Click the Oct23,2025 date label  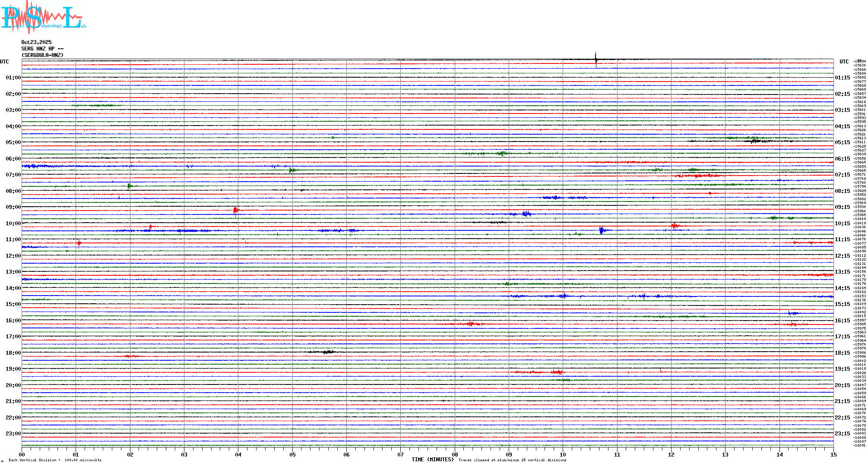pyautogui.click(x=36, y=42)
